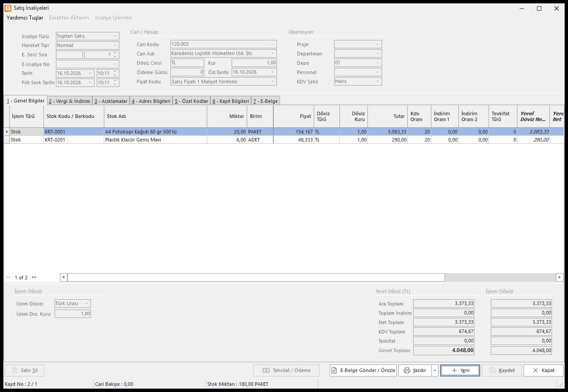
Task: Select the Plastik Klasör Geniş Mavi row
Action: [x=284, y=140]
